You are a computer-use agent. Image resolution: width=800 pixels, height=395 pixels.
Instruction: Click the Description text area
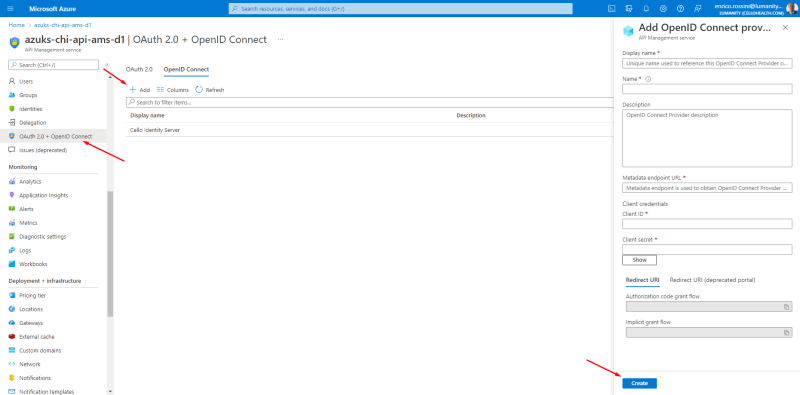coord(707,138)
